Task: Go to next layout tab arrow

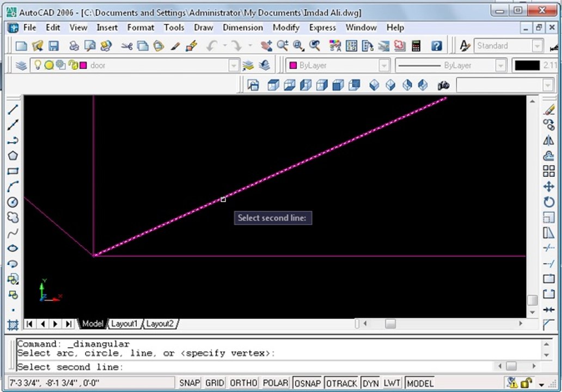Action: [55, 324]
